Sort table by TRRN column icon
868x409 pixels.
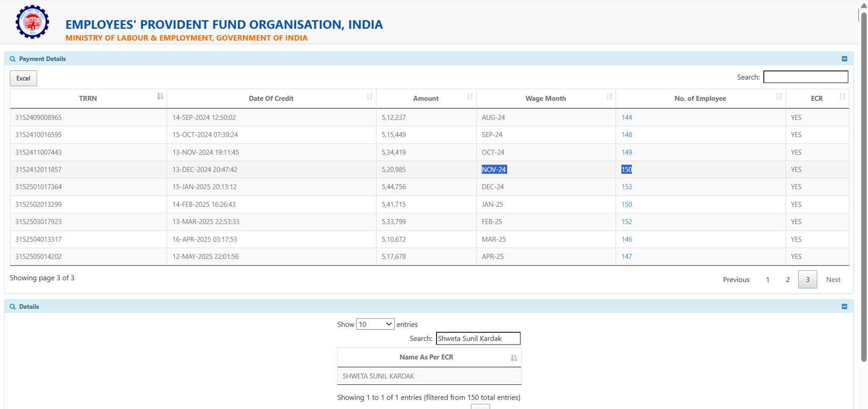click(x=160, y=96)
